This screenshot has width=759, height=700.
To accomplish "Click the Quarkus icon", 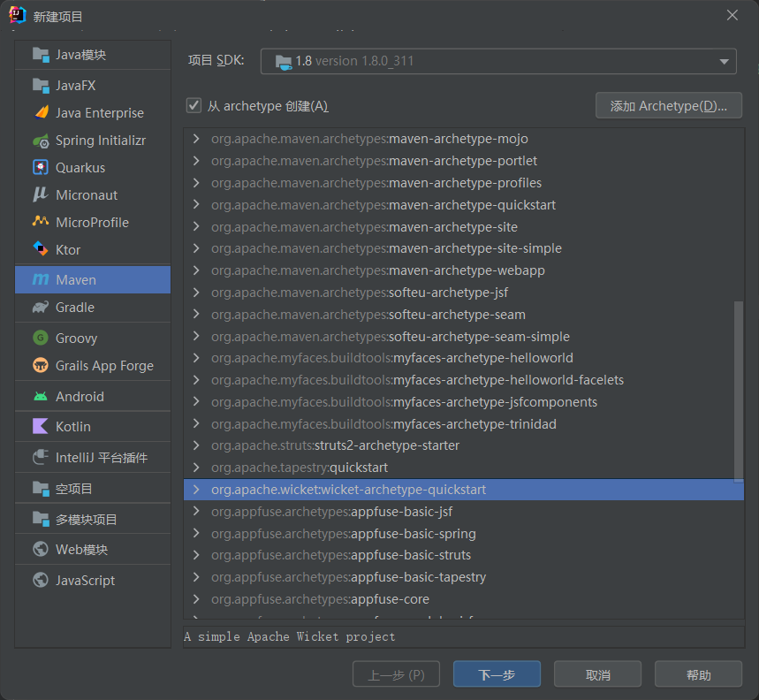I will tap(41, 168).
